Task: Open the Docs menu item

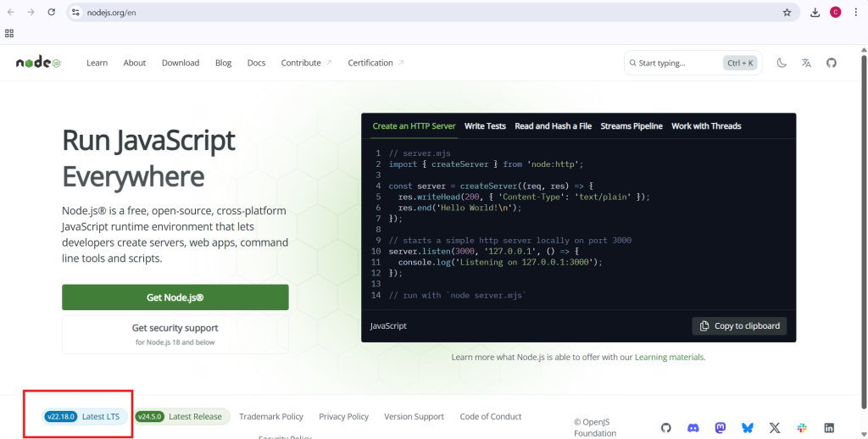Action: click(256, 63)
